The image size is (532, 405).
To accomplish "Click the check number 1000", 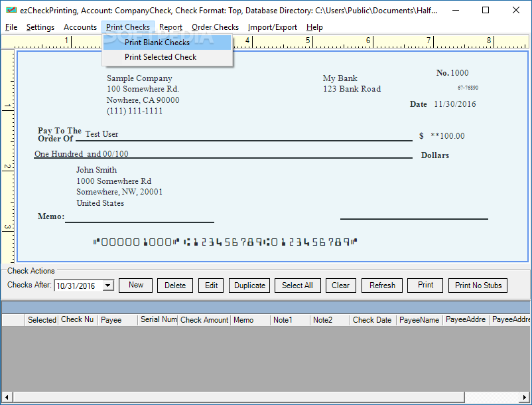I will point(460,72).
